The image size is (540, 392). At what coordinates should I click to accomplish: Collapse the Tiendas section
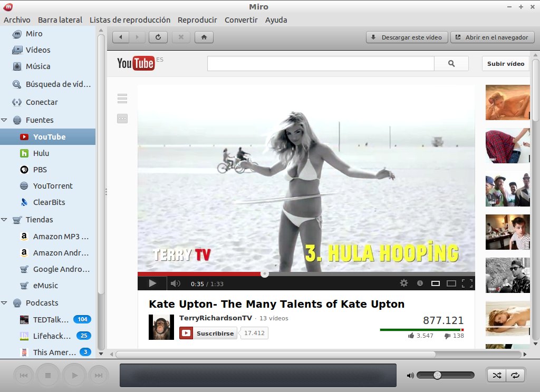pos(4,220)
